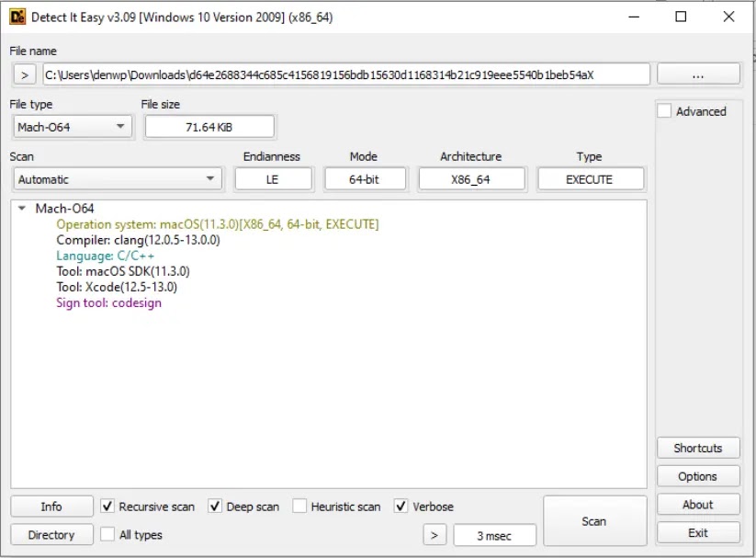This screenshot has height=558, width=756.
Task: Select the Compiler clang(12.0.5-13.0.0) row
Action: pos(138,240)
